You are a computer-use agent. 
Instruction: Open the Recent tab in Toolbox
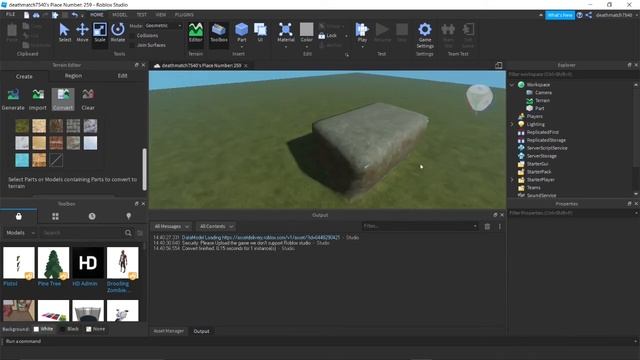click(92, 216)
